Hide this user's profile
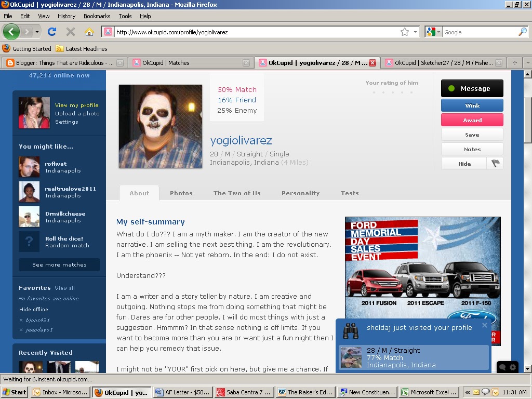This screenshot has height=399, width=532. [464, 164]
